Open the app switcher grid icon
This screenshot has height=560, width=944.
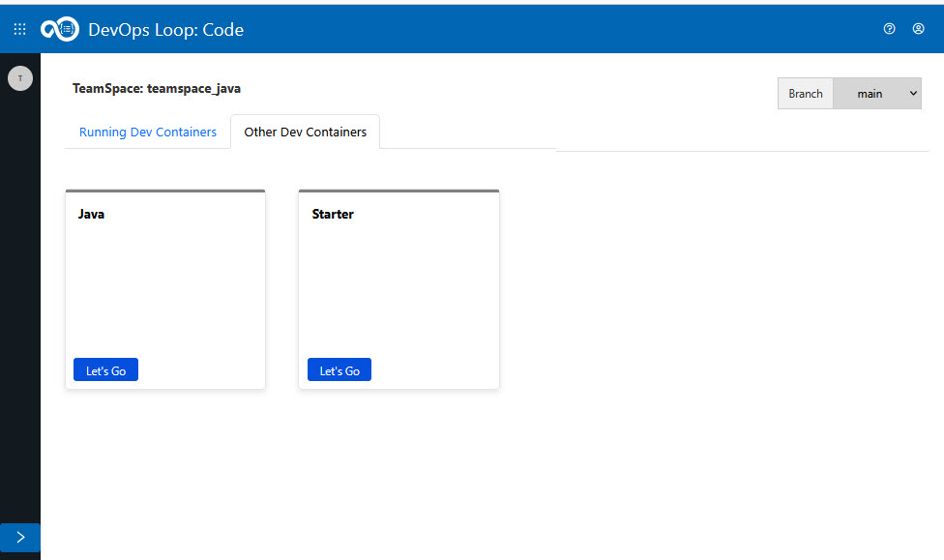(x=19, y=29)
